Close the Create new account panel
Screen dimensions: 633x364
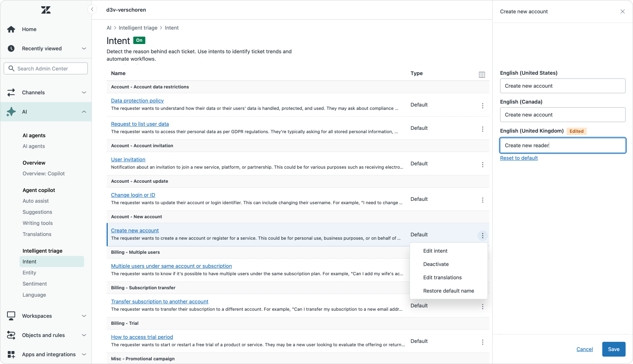pos(623,11)
